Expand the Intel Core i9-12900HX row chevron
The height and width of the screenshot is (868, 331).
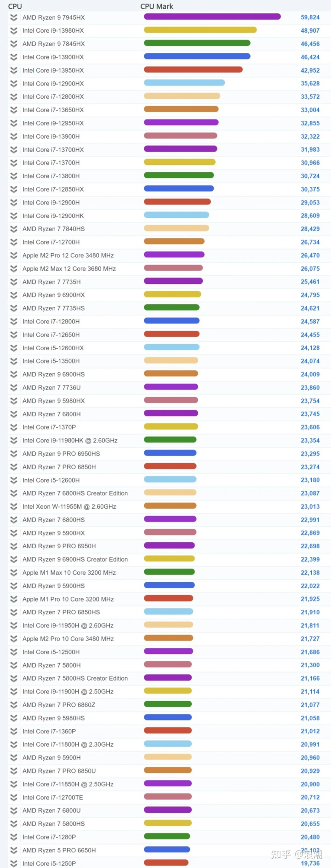click(14, 84)
